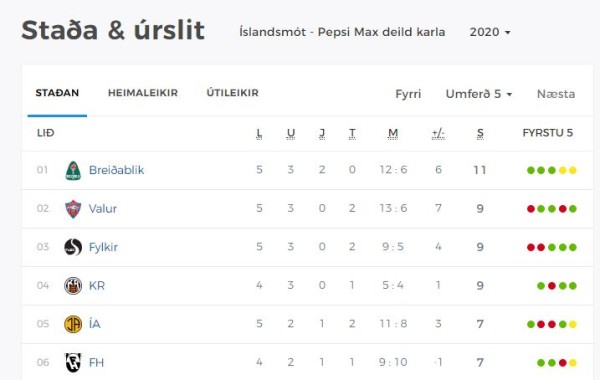This screenshot has width=600, height=380.
Task: Open the Valur team link
Action: [103, 209]
